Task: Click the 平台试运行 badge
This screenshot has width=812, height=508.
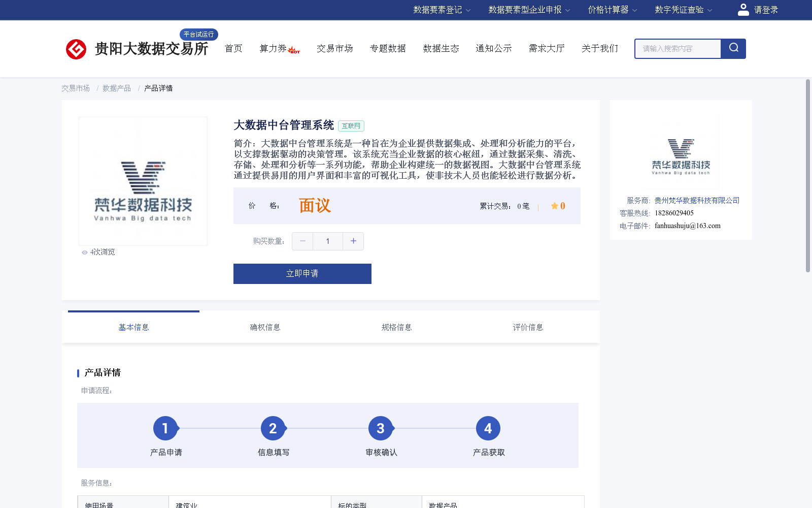Action: tap(199, 35)
